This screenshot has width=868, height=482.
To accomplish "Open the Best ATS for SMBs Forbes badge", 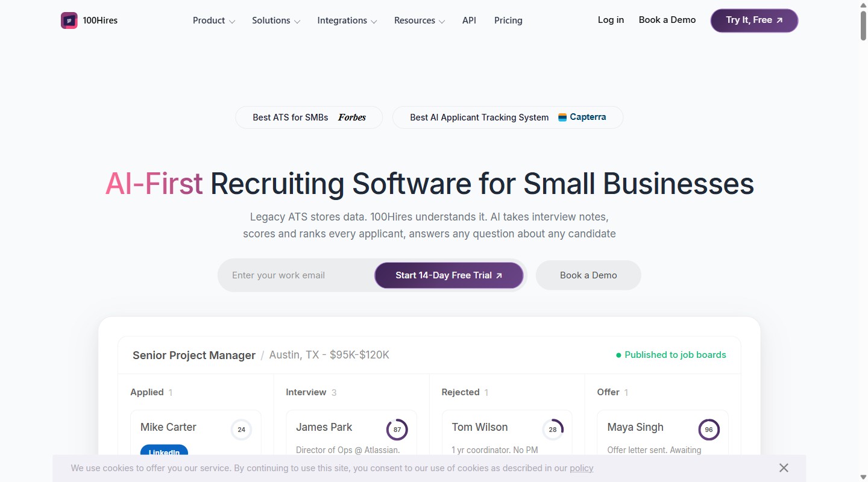I will [309, 117].
